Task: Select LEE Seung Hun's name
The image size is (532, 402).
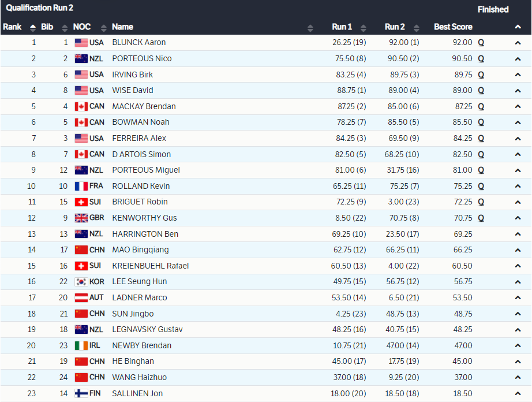Action: 139,281
